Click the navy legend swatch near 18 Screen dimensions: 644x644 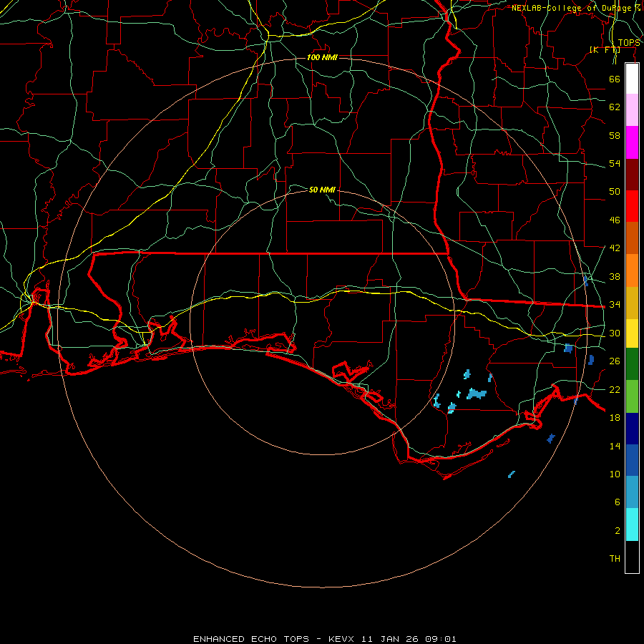tap(632, 429)
